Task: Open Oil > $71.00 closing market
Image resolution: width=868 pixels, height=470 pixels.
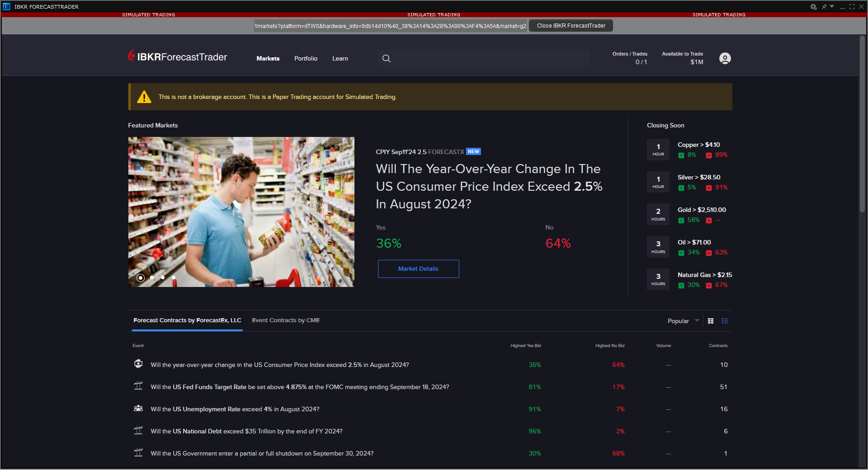Action: tap(694, 243)
